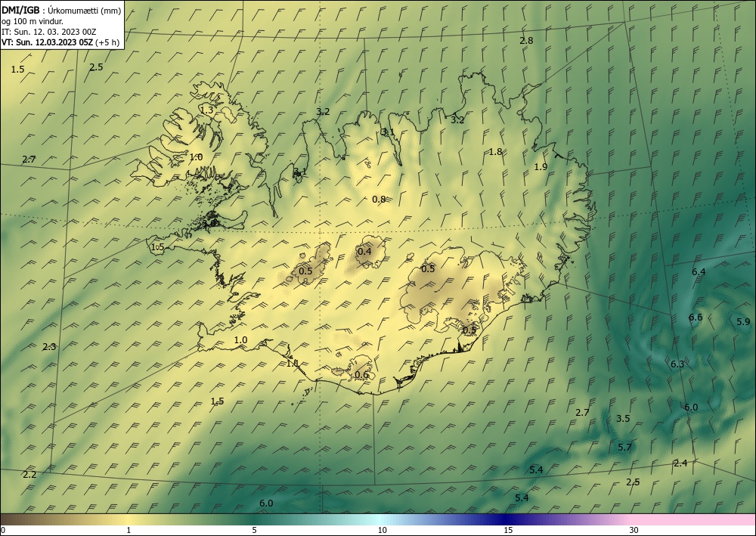Viewport: 756px width, 536px height.
Task: Click the "0.8" value in north-central Iceland
Action: 379,199
